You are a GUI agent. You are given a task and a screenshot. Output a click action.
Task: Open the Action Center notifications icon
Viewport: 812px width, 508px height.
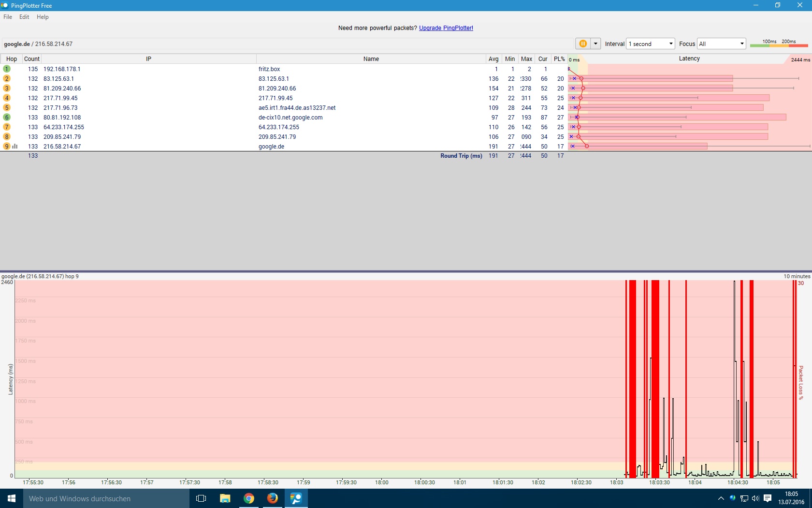768,498
